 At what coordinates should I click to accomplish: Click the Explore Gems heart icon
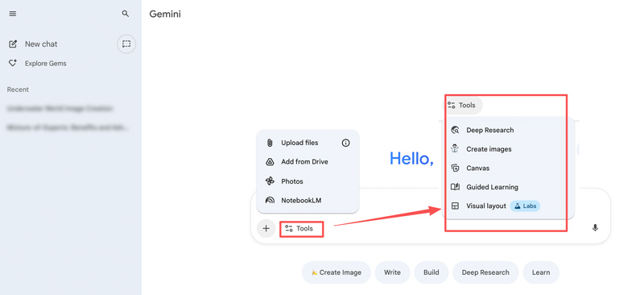point(13,64)
